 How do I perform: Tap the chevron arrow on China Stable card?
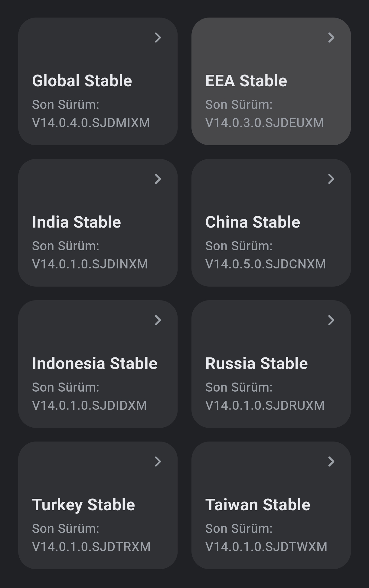pyautogui.click(x=331, y=179)
